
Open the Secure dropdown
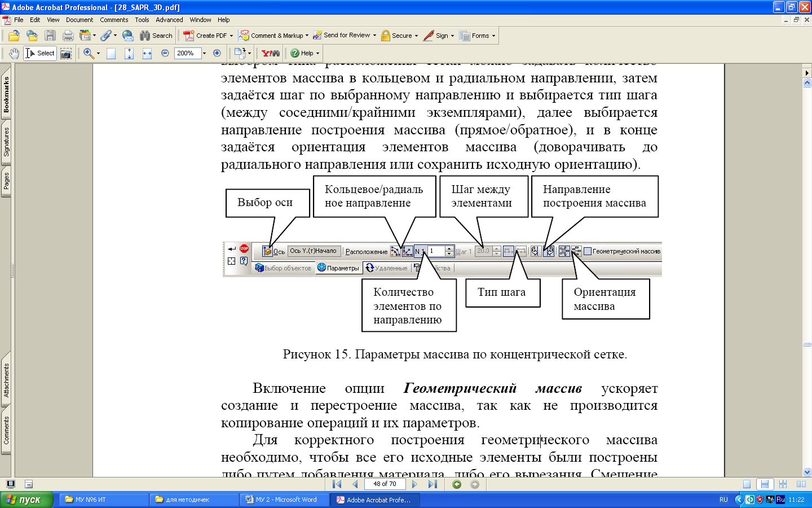[399, 36]
